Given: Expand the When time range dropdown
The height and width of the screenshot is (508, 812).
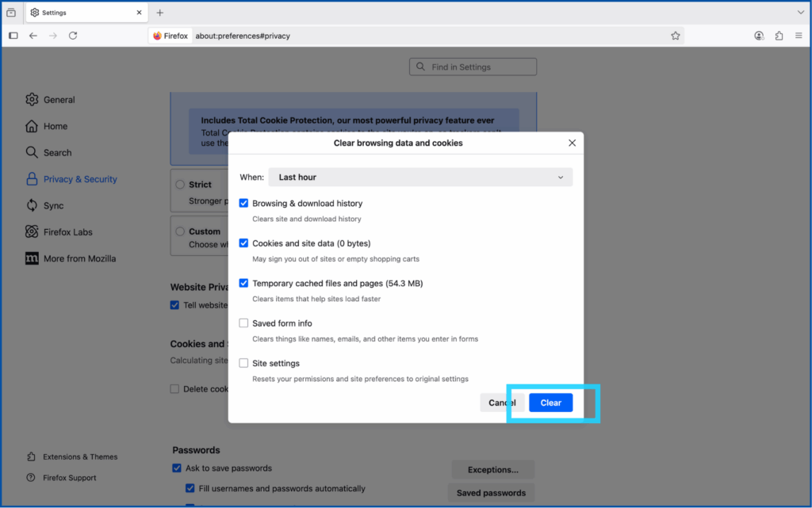Looking at the screenshot, I should coord(420,178).
